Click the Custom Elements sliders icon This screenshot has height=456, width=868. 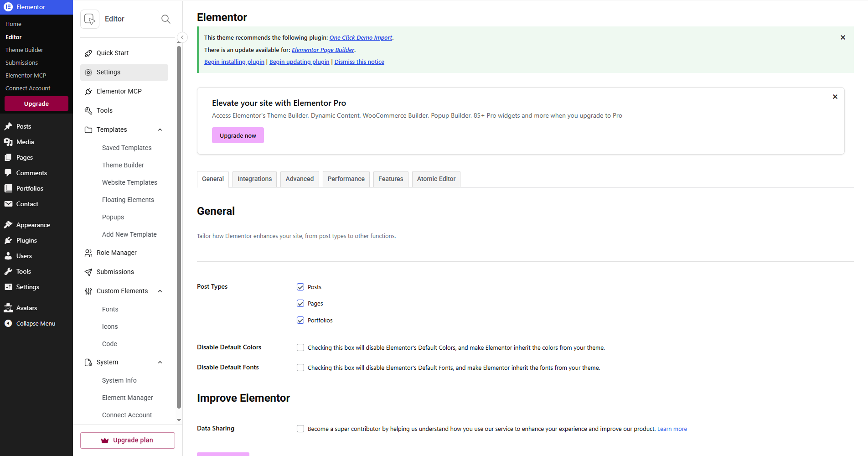[x=88, y=291]
